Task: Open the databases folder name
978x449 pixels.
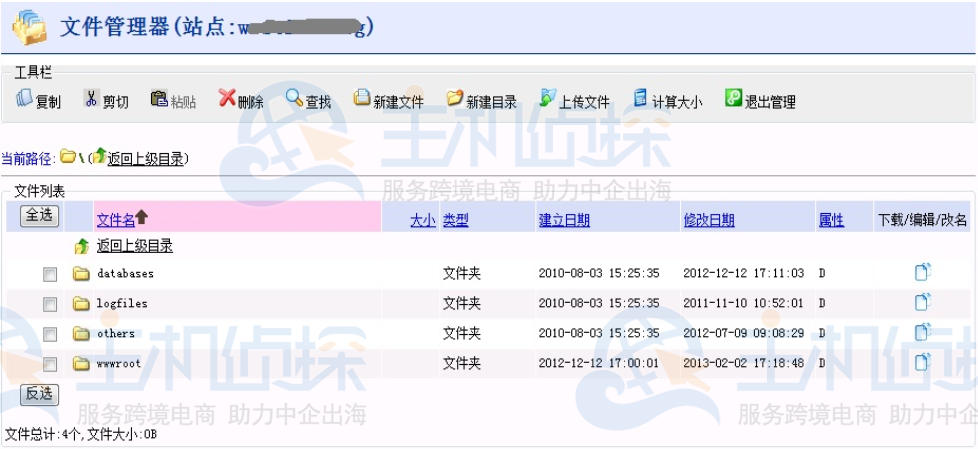Action: (125, 273)
